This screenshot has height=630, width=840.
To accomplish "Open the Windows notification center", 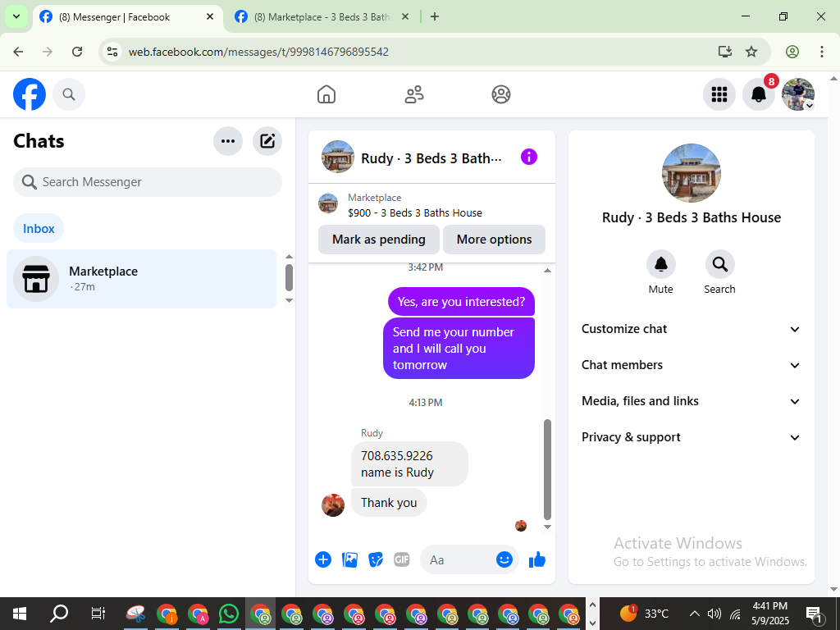I will coord(814,614).
